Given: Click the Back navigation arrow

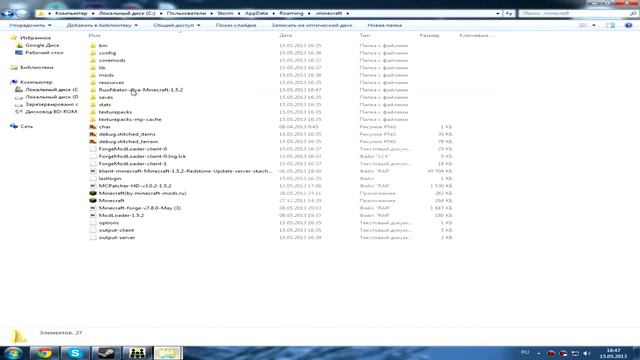Looking at the screenshot, I should [x=7, y=13].
